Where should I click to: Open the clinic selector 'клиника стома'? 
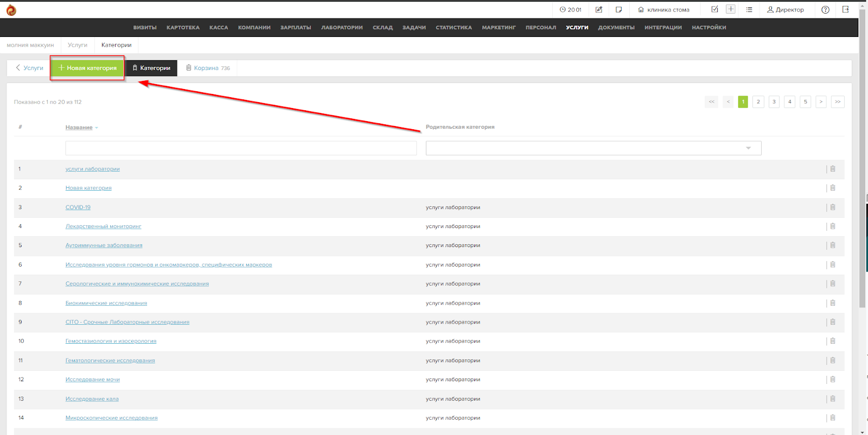[x=663, y=10]
